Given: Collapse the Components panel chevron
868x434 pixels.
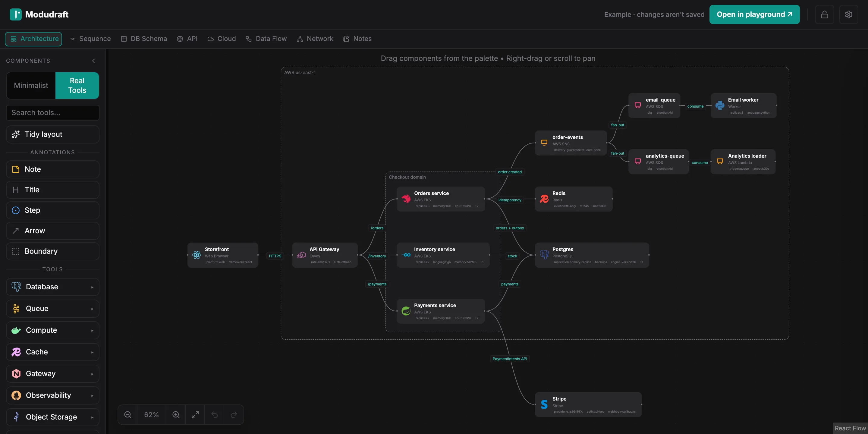Looking at the screenshot, I should pyautogui.click(x=94, y=61).
